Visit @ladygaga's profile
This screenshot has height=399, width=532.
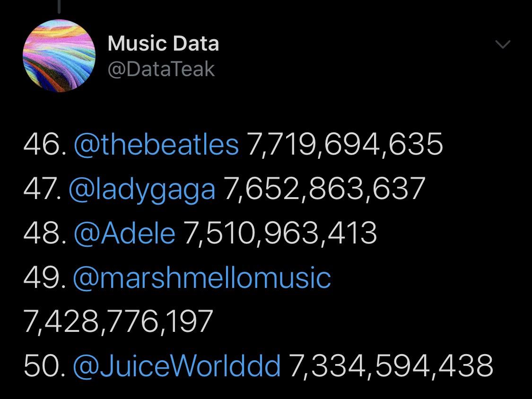click(144, 188)
